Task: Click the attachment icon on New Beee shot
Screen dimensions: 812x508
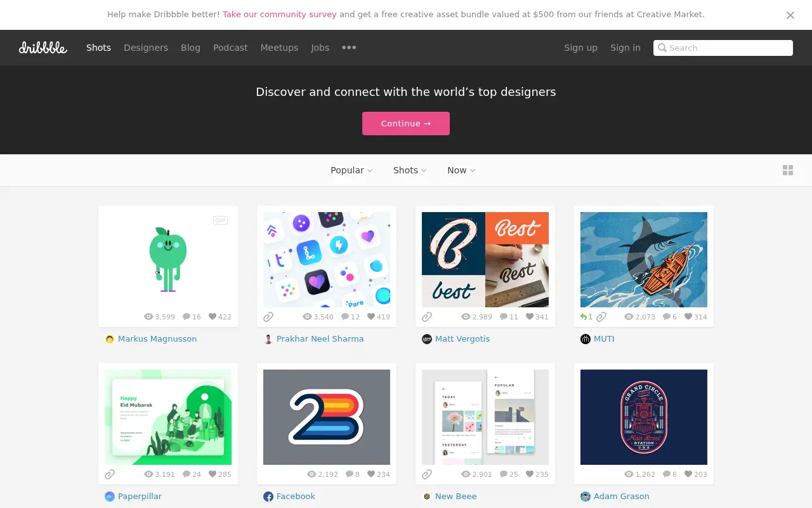Action: pyautogui.click(x=427, y=474)
